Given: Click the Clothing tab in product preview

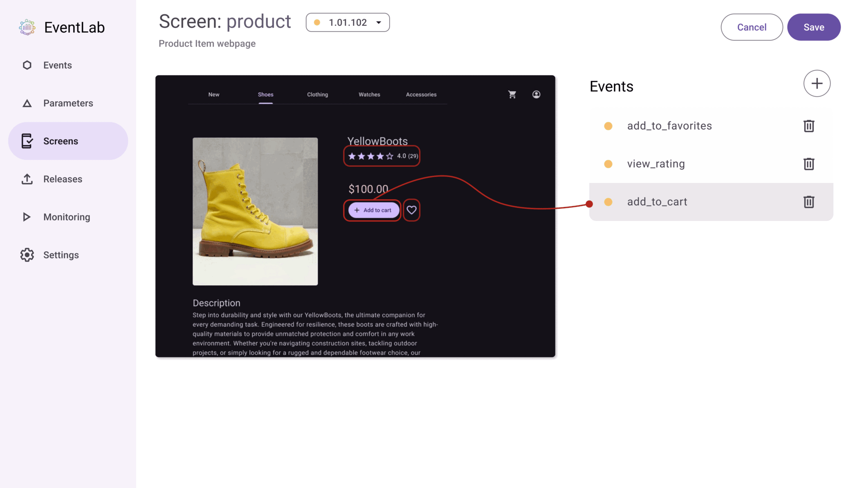Looking at the screenshot, I should (x=317, y=94).
